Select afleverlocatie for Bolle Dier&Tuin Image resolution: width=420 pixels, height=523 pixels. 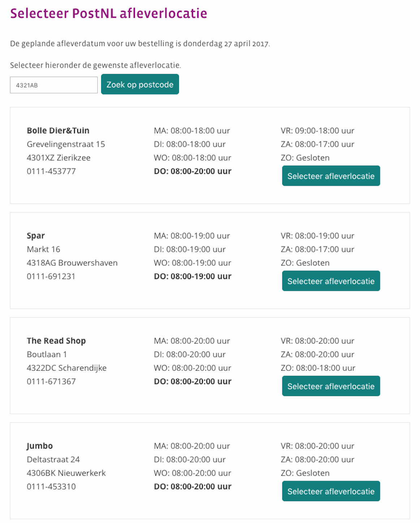click(x=331, y=176)
